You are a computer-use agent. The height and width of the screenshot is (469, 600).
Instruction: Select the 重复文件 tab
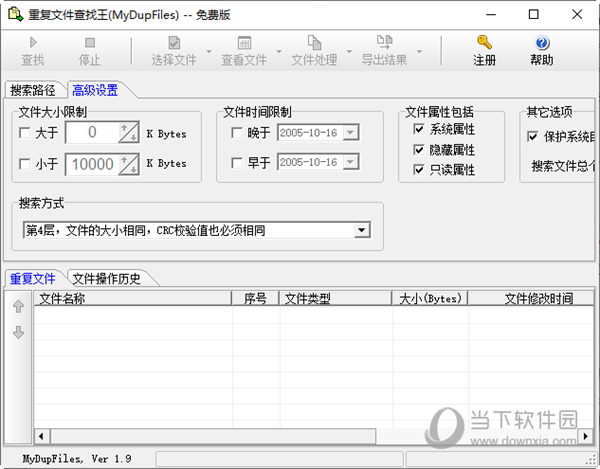[33, 278]
